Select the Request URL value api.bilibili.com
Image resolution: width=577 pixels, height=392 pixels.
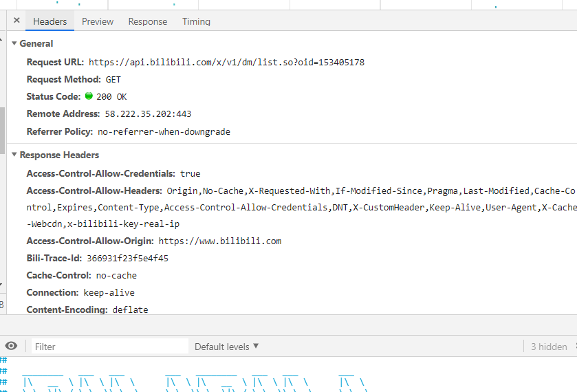click(227, 62)
